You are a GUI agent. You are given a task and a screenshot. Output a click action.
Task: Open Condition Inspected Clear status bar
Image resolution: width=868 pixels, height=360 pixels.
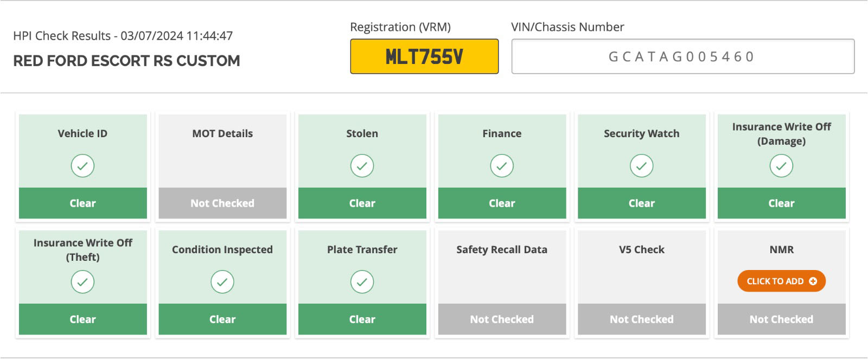222,319
